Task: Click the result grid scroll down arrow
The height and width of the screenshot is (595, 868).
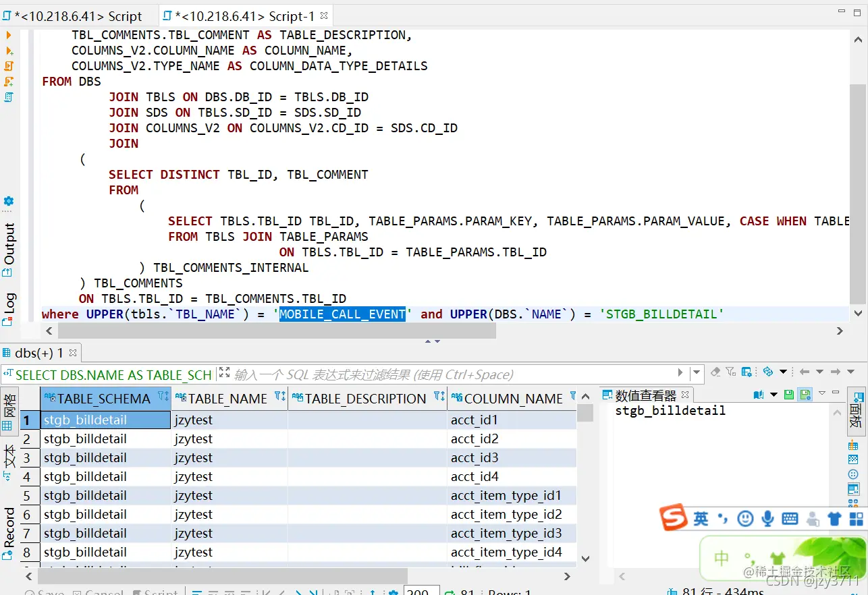Action: coord(585,559)
